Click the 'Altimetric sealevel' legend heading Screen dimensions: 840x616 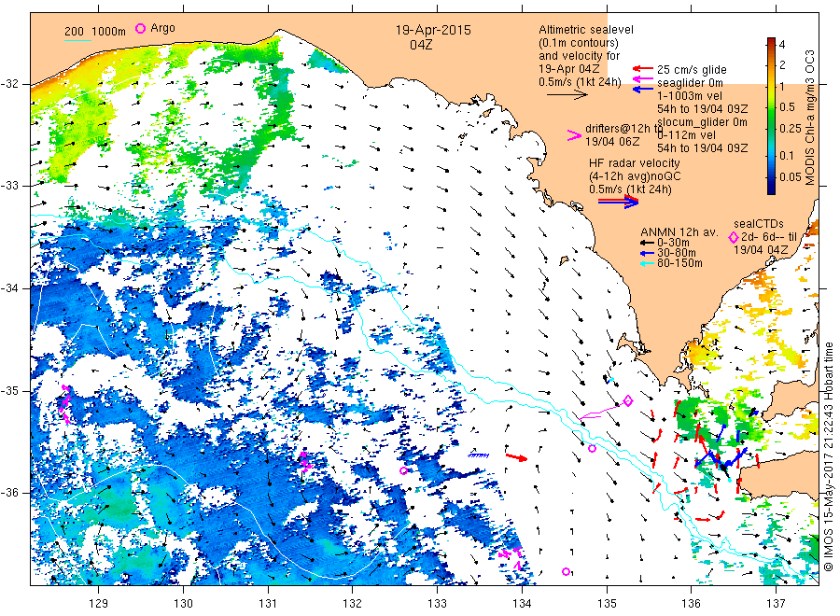click(x=586, y=30)
